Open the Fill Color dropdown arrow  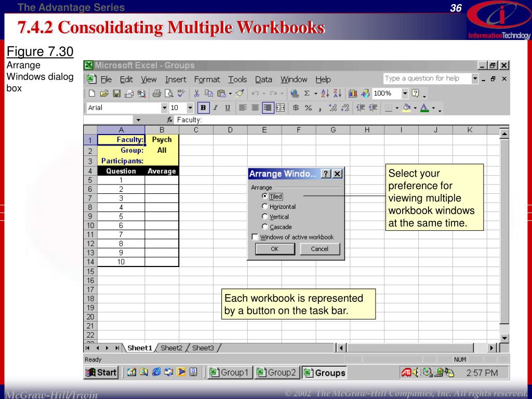tap(415, 108)
